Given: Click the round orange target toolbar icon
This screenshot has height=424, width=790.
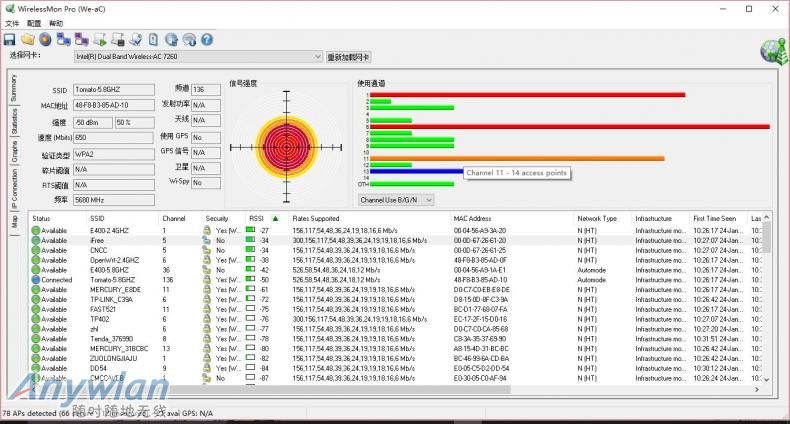Looking at the screenshot, I should click(x=45, y=40).
